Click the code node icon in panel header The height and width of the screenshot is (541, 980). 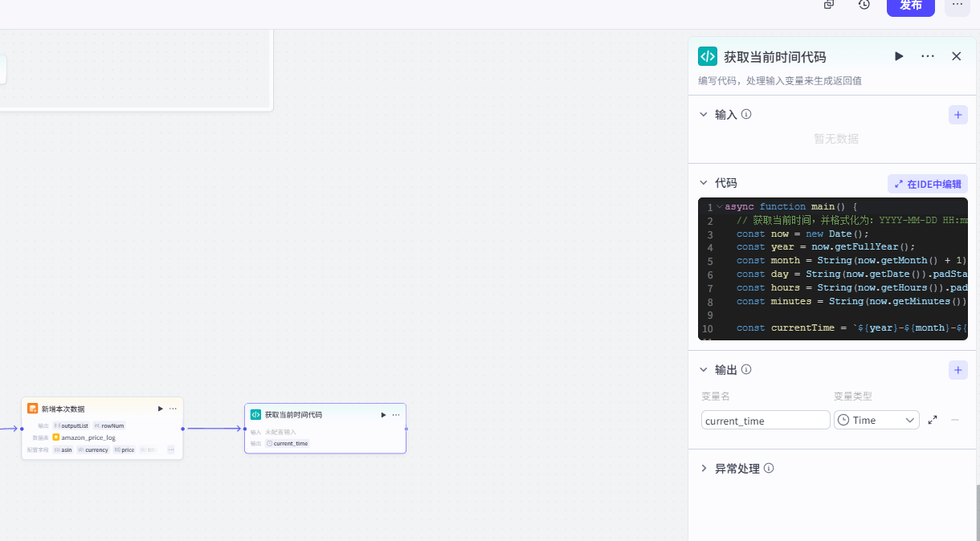[x=708, y=56]
